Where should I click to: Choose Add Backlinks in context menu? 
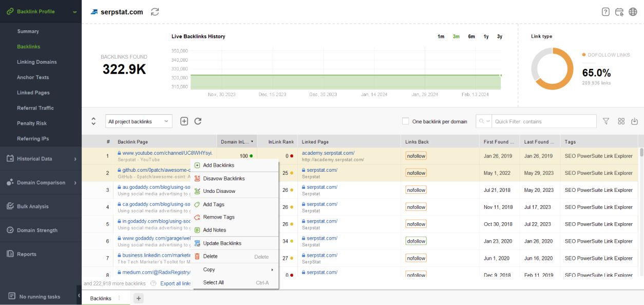235,165
